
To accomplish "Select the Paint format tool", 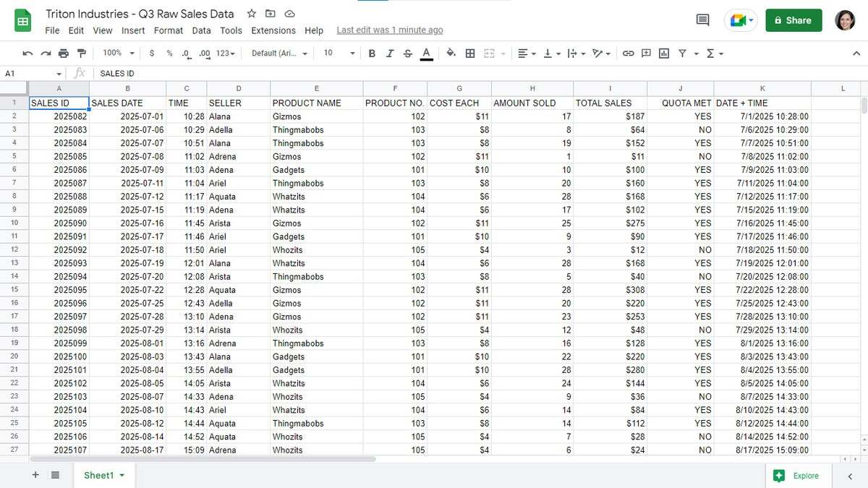I will [x=81, y=53].
